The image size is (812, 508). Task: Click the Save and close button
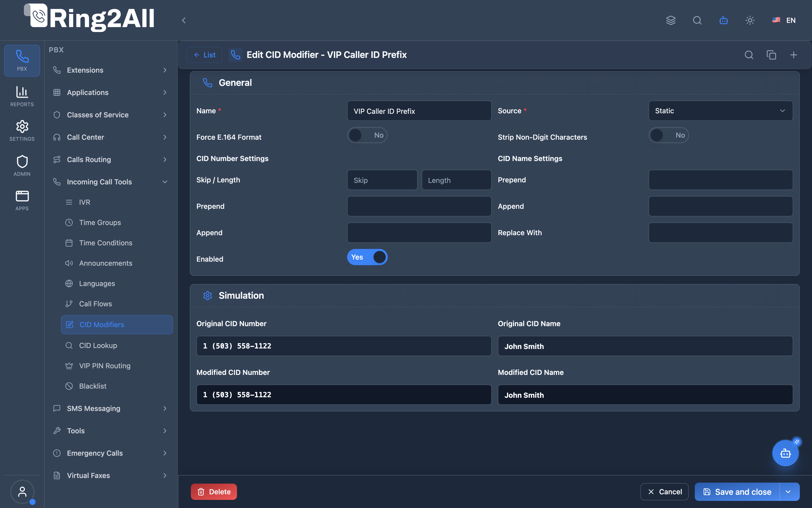coord(737,492)
